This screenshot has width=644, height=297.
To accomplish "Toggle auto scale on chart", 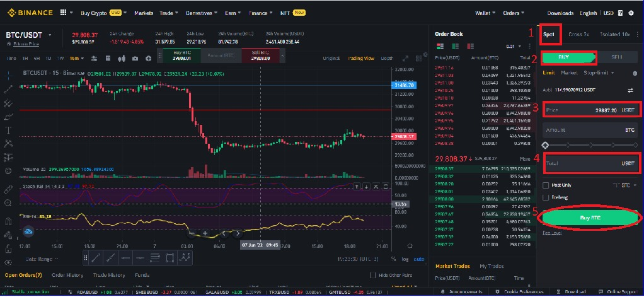I will (419, 259).
